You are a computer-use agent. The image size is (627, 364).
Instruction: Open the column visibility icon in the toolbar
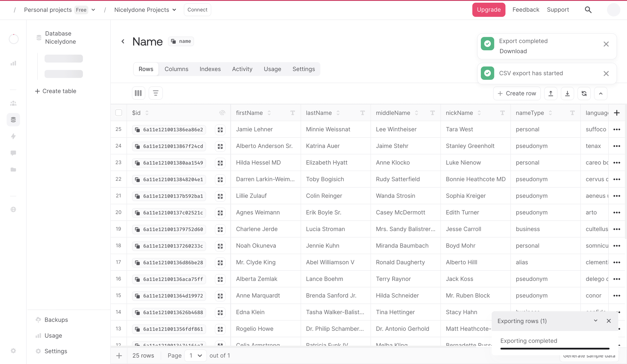click(x=138, y=93)
